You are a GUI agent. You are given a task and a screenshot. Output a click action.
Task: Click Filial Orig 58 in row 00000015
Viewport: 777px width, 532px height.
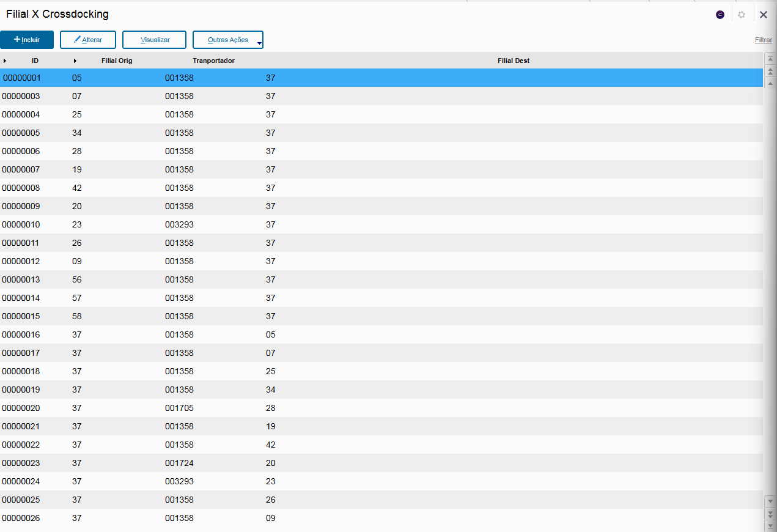[77, 316]
